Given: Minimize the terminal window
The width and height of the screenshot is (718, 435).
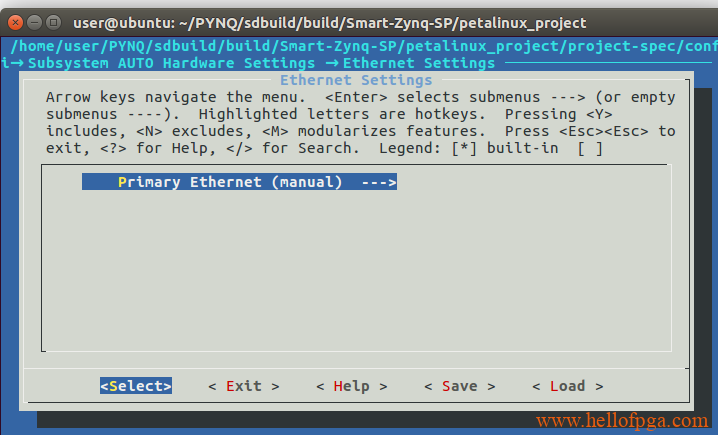Looking at the screenshot, I should click(x=34, y=22).
